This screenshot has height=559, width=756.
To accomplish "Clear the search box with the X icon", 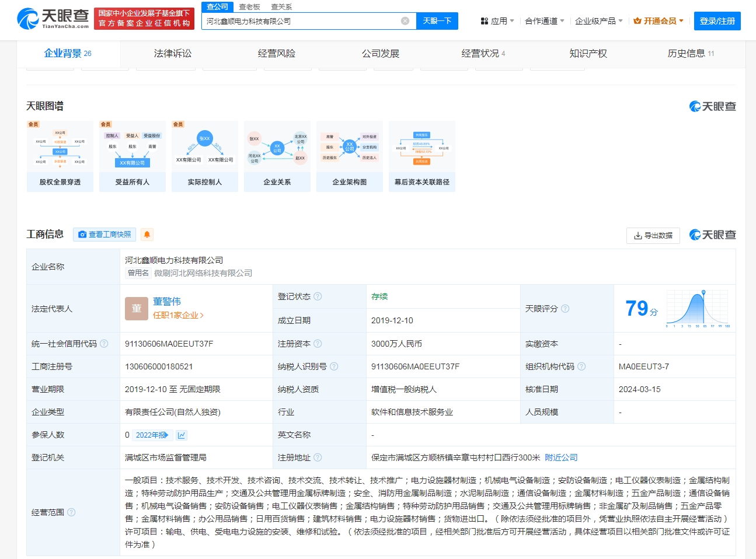I will 405,21.
